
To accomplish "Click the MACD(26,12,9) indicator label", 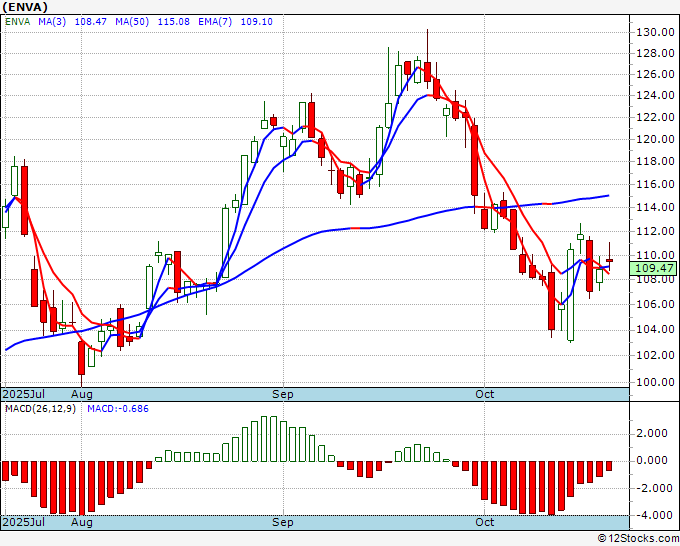I will [x=40, y=409].
